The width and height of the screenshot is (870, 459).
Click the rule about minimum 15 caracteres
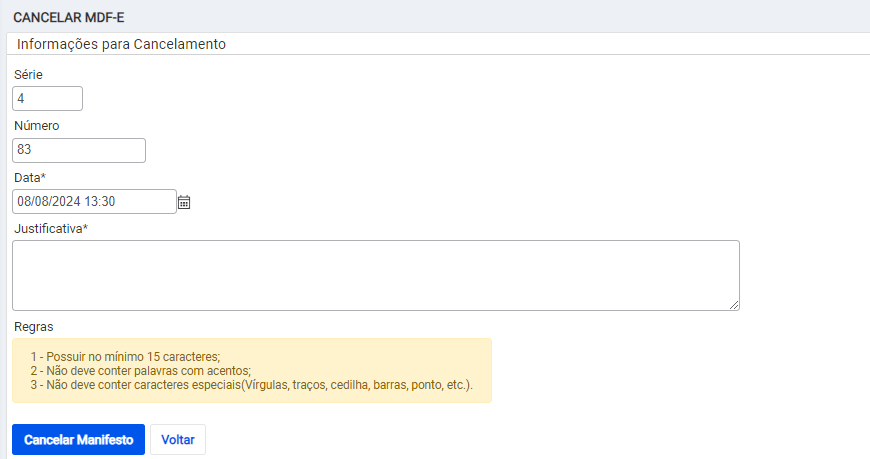click(x=125, y=356)
